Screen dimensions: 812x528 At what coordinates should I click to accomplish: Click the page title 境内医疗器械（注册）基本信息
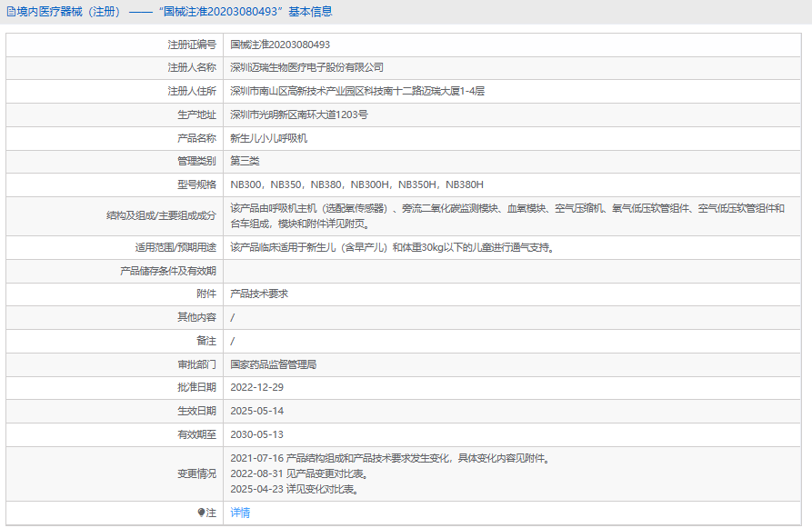(x=175, y=12)
